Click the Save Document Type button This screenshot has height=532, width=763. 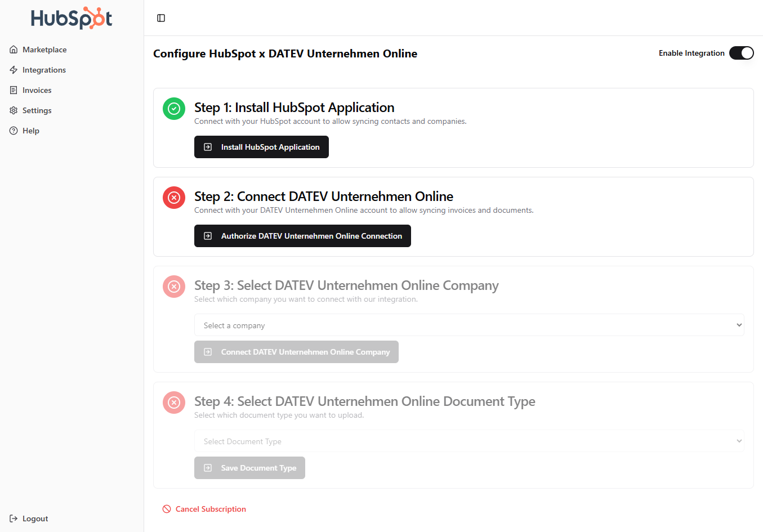tap(249, 468)
